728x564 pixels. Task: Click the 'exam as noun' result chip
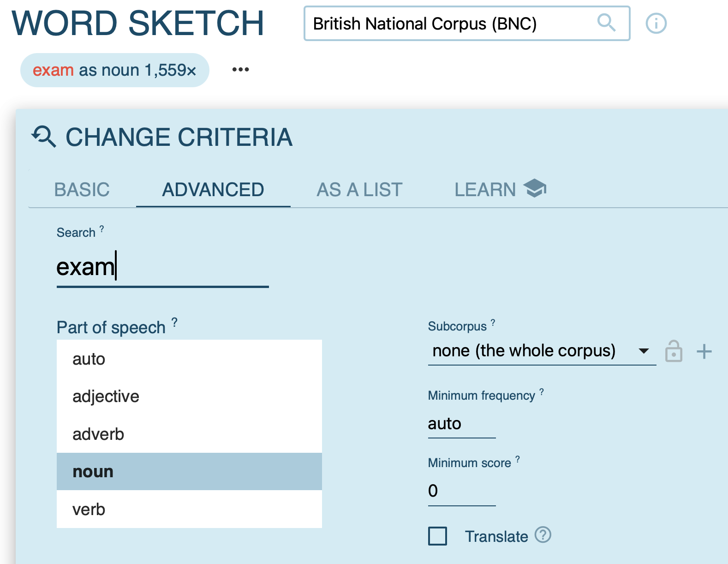(114, 70)
